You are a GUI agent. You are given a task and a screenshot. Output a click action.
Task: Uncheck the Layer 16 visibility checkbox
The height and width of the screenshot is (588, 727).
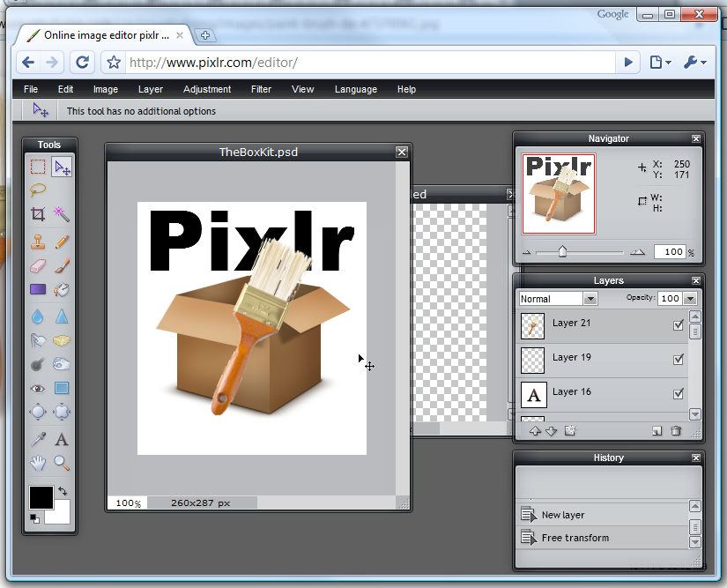(679, 394)
